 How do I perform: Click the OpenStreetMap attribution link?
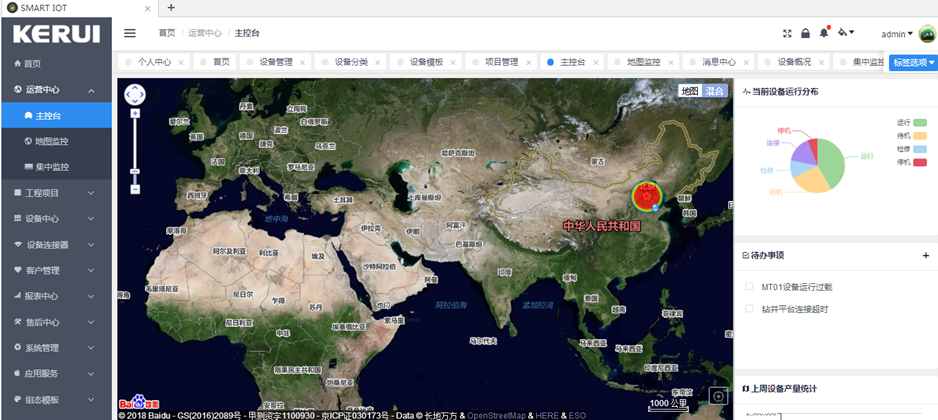click(497, 414)
